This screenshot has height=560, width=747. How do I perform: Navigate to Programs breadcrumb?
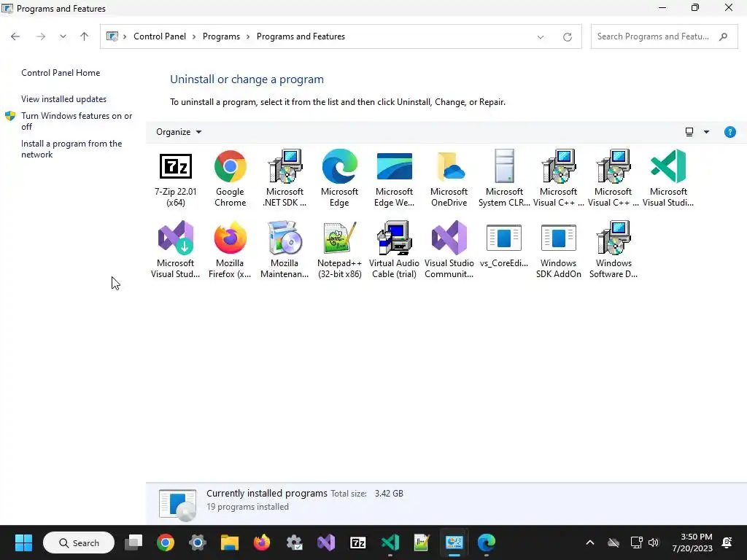click(x=221, y=36)
